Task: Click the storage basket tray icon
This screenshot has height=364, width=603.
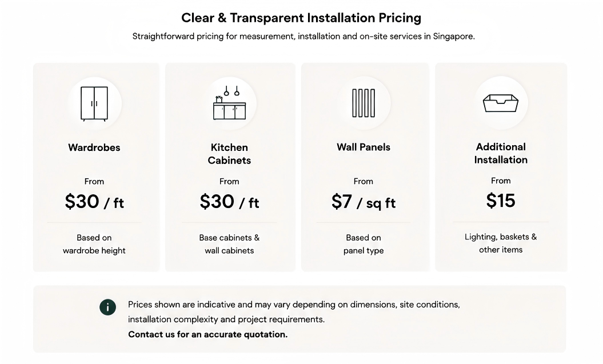Action: coord(500,103)
